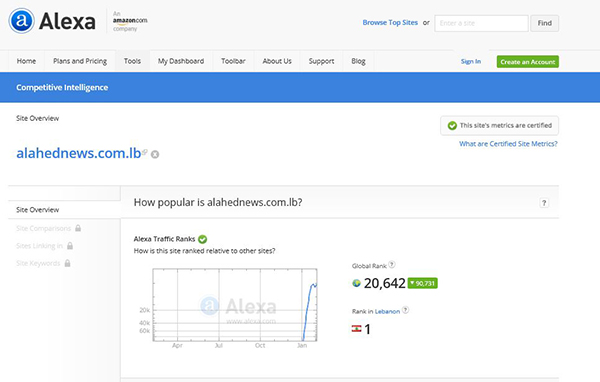
Task: Click the Find button
Action: click(x=545, y=23)
